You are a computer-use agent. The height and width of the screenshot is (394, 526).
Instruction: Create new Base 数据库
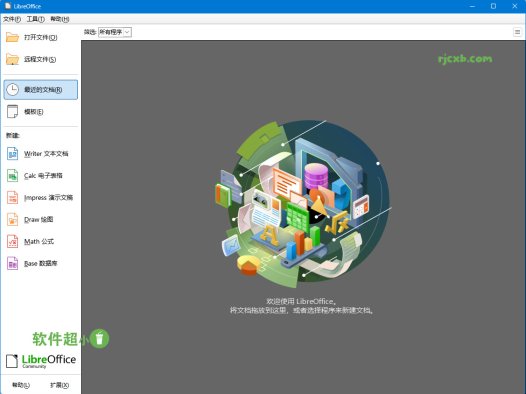[40, 263]
